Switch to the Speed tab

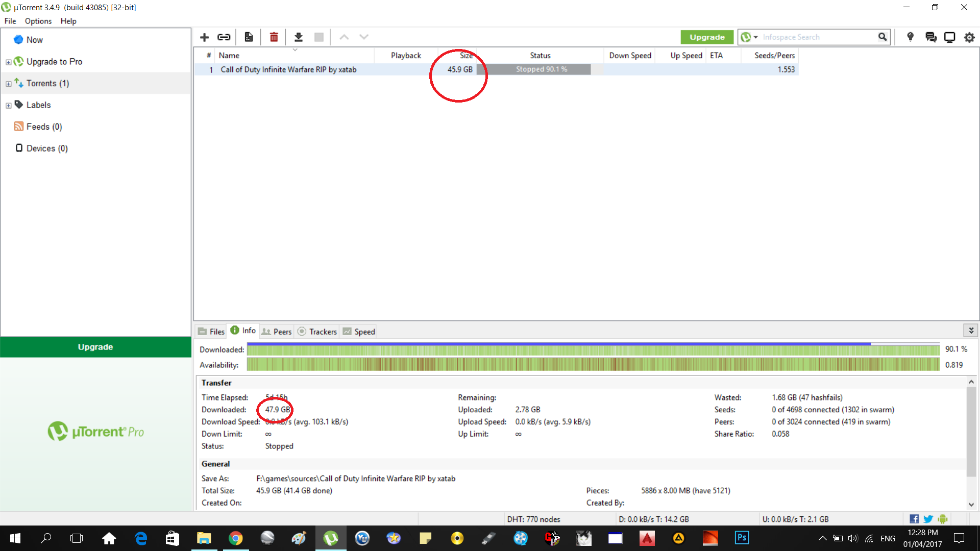click(359, 332)
